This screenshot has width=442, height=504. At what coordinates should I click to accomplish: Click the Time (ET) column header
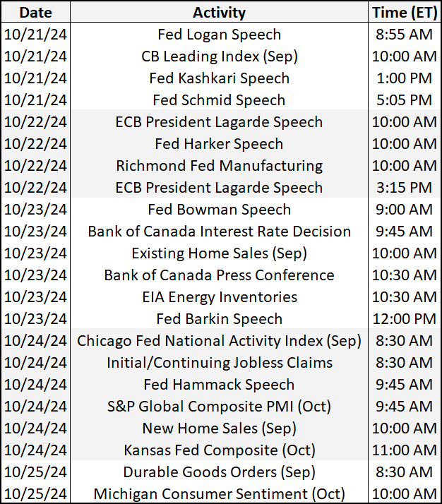(405, 13)
